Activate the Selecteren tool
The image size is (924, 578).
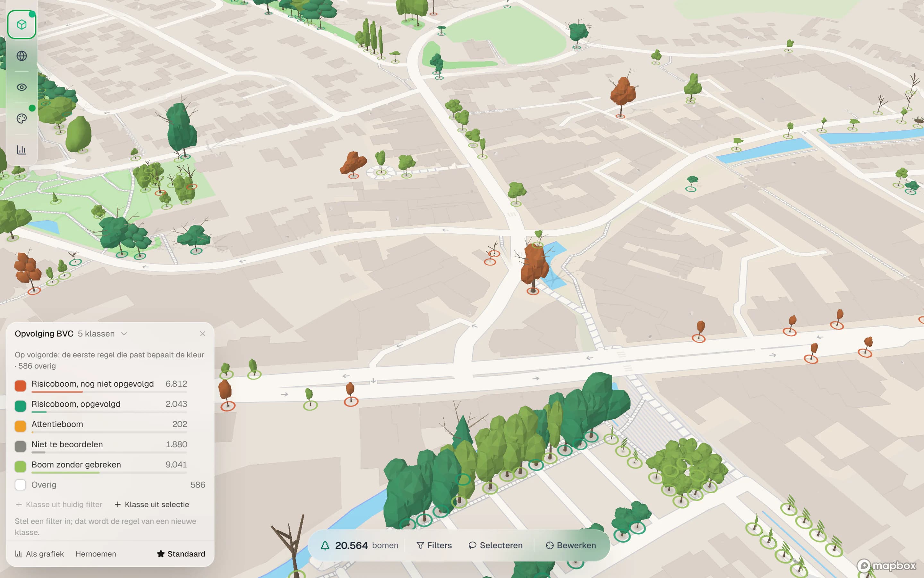(x=496, y=546)
